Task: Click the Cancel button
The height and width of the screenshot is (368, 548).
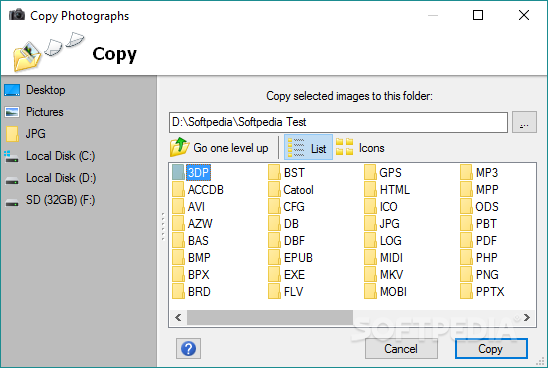Action: [401, 348]
